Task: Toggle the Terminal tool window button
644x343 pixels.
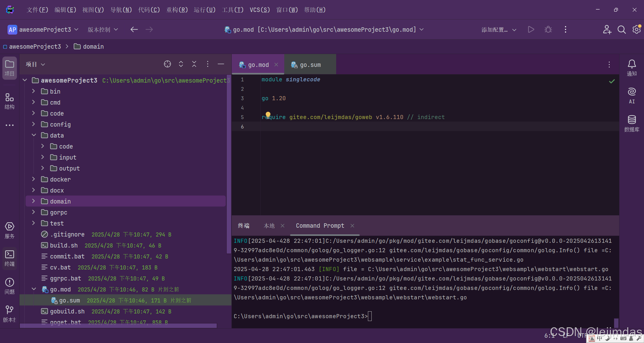Action: click(x=9, y=258)
